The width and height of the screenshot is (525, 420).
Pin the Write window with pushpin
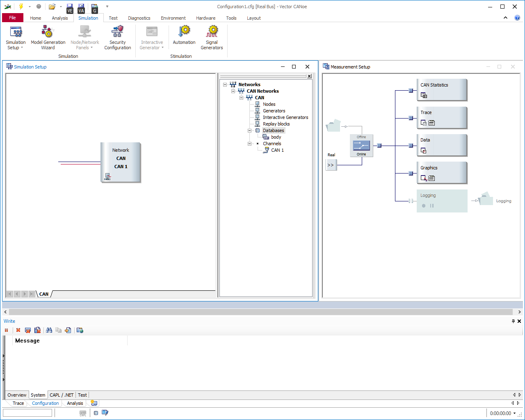tap(513, 321)
